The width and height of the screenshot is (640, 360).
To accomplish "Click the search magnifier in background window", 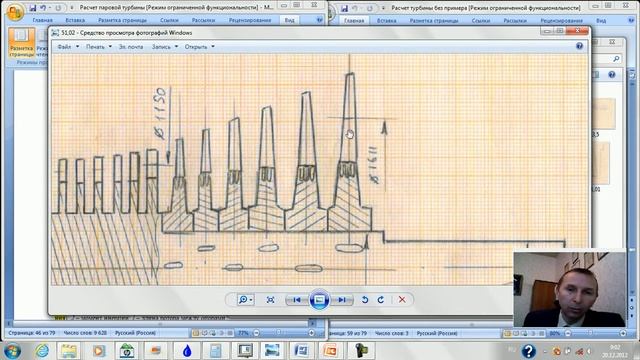I will point(616,59).
